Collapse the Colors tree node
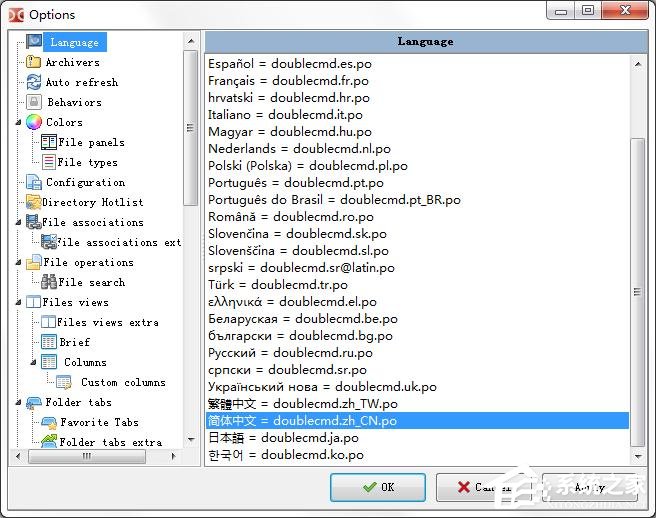 (18, 122)
